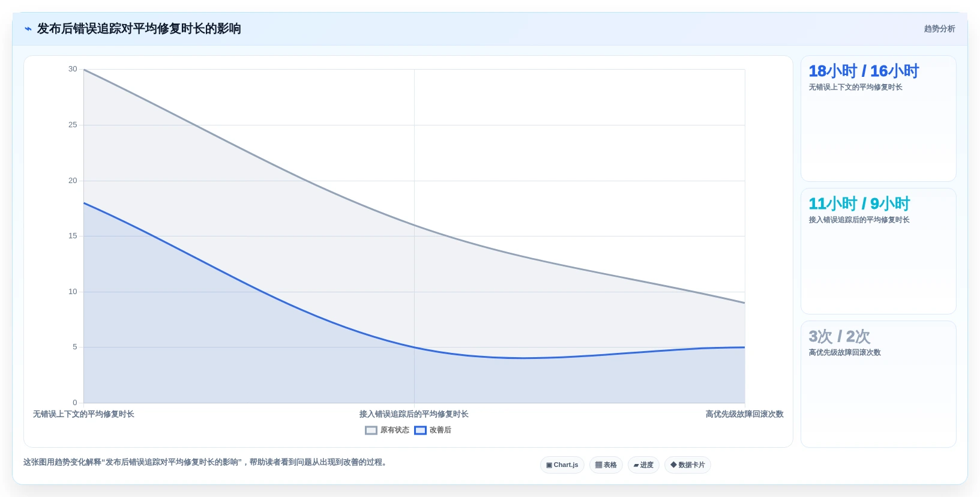This screenshot has height=497, width=980.
Task: Select the 数据卡片 tag
Action: [688, 465]
